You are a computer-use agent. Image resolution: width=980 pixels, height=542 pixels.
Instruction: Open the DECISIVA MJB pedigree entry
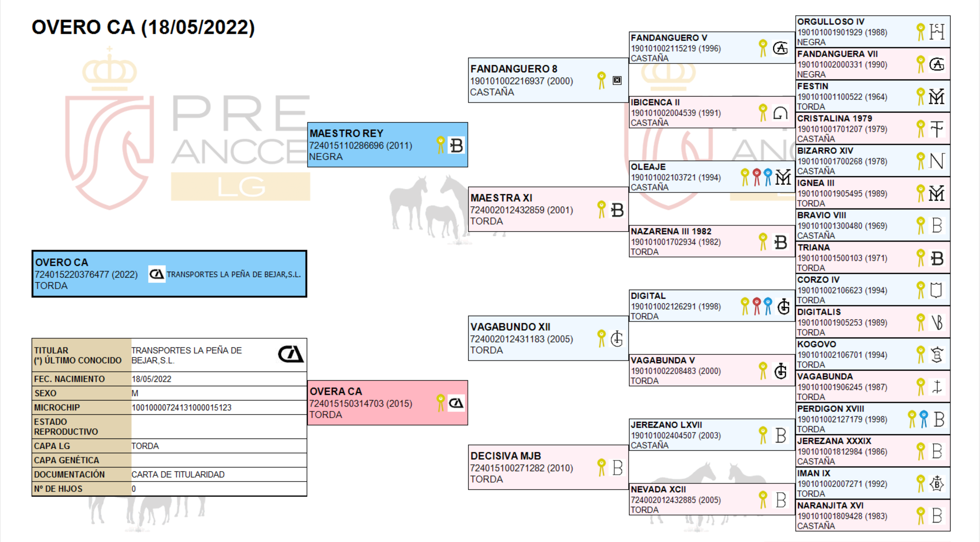pos(505,456)
